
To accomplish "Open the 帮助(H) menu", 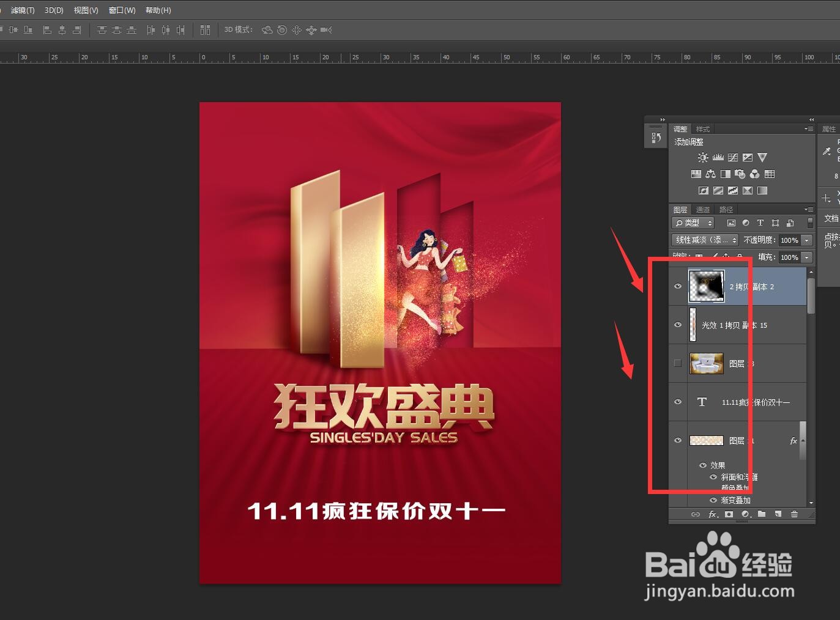I will point(158,10).
